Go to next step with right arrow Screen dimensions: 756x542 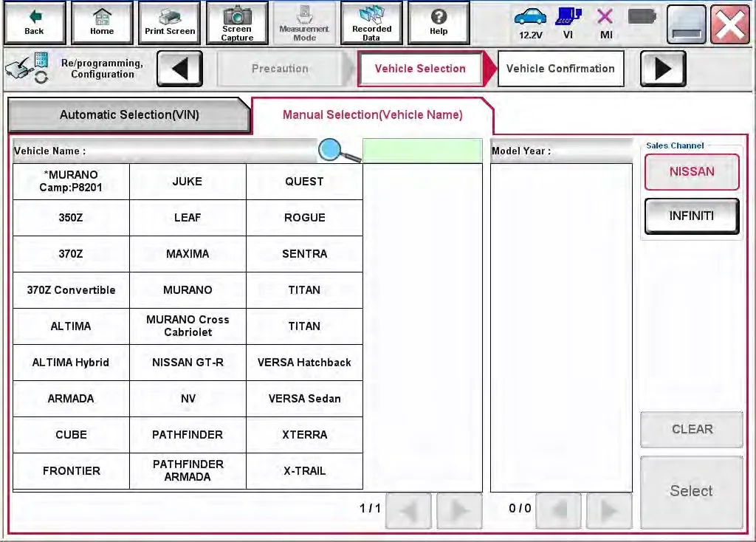(663, 69)
